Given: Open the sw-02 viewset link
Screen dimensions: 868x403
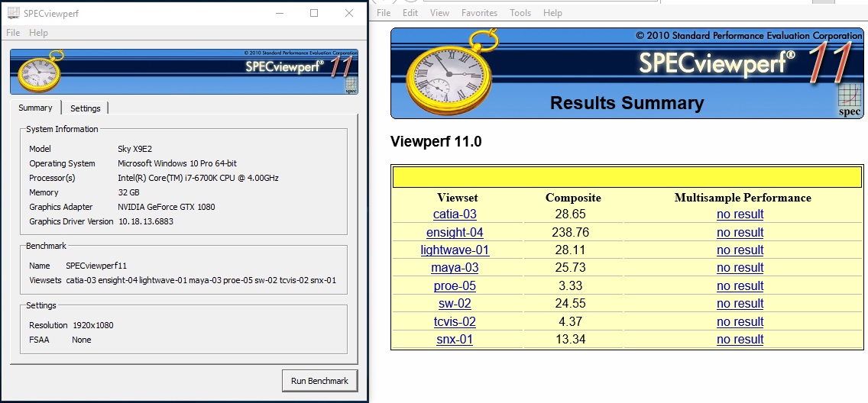Looking at the screenshot, I should [x=455, y=304].
